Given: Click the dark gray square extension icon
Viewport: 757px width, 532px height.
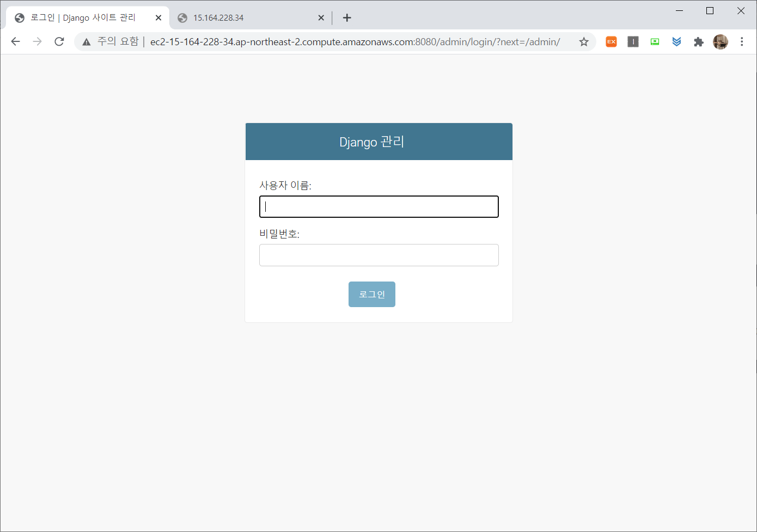Looking at the screenshot, I should pos(633,42).
